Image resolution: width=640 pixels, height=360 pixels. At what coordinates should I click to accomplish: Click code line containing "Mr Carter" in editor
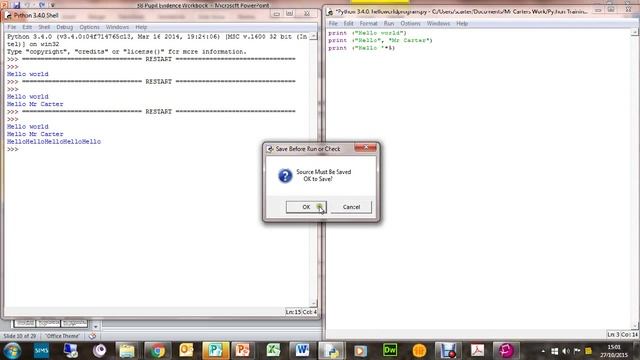click(380, 40)
